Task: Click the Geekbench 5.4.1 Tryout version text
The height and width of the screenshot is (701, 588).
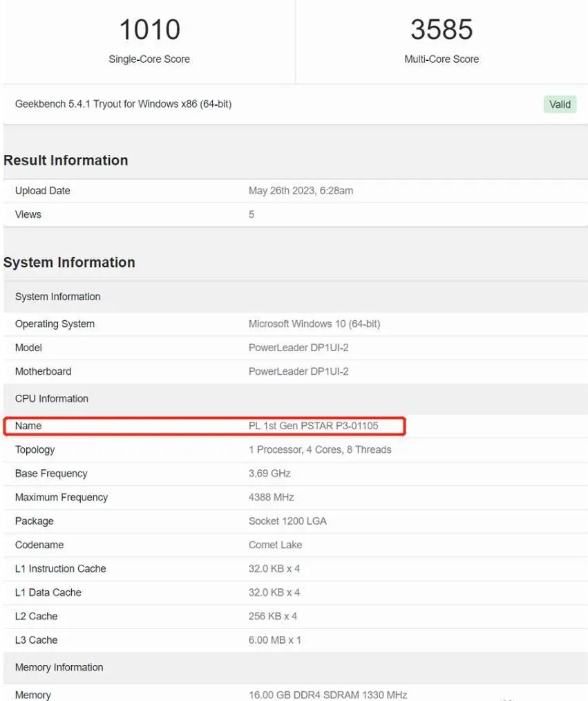Action: 123,104
